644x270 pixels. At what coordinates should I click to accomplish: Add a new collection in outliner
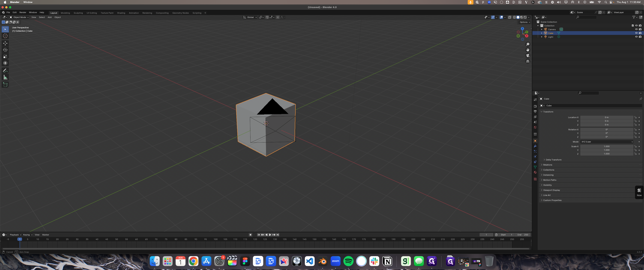coord(640,17)
